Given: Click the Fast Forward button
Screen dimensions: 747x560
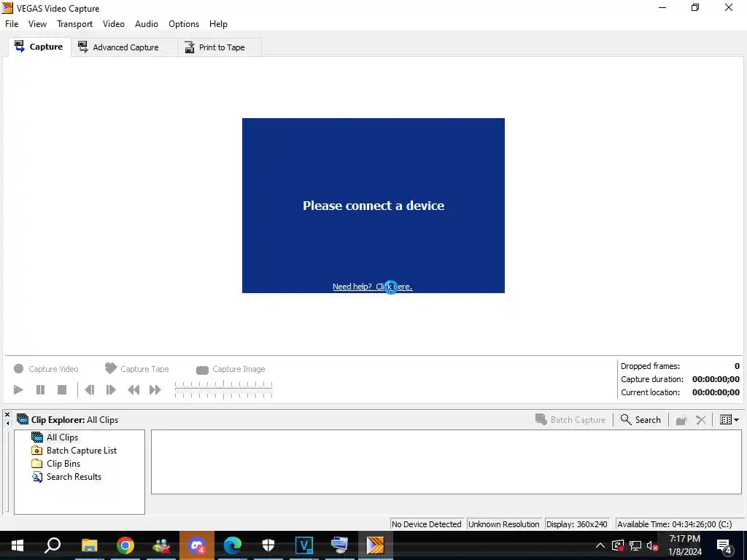Looking at the screenshot, I should 155,390.
